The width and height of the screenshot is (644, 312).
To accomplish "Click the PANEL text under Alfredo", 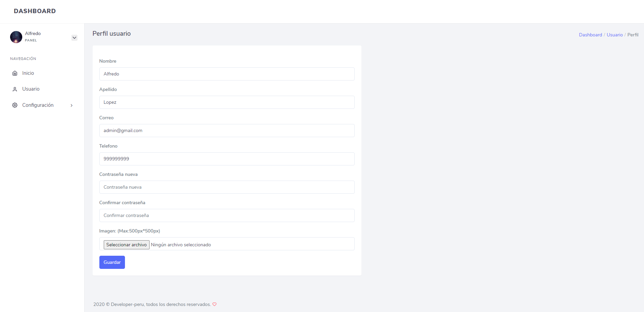I will pos(31,40).
